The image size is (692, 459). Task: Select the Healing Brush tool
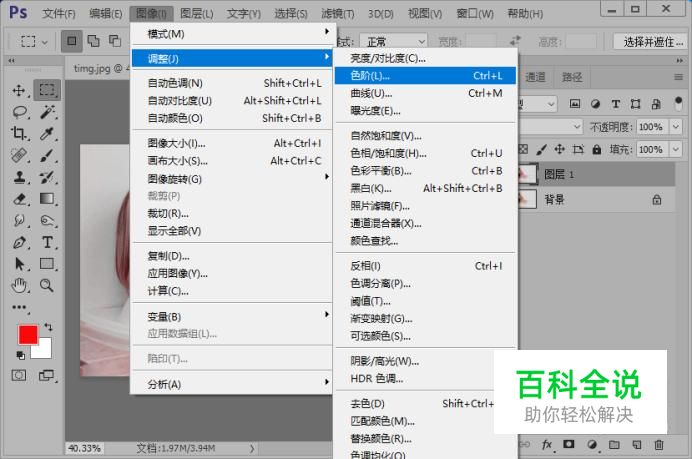point(19,155)
